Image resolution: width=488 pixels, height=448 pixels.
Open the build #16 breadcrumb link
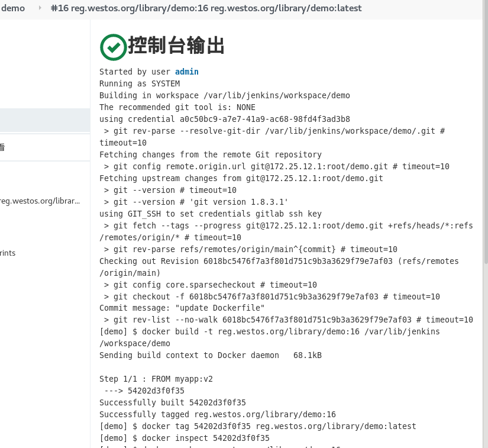[x=206, y=8]
